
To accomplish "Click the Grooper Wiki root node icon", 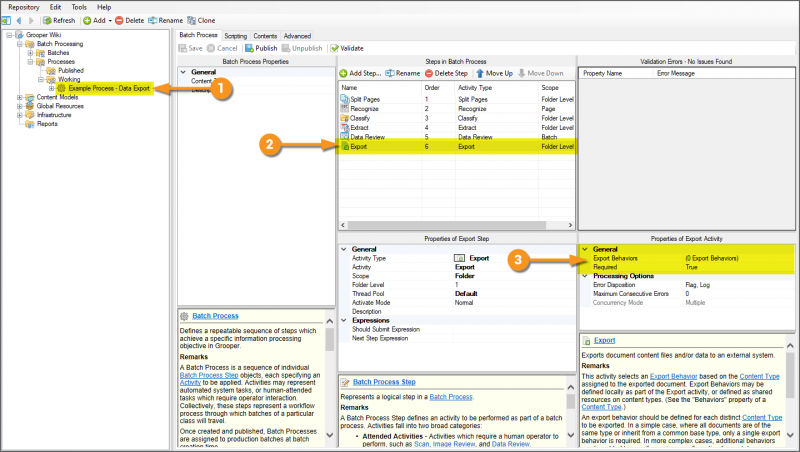I will tap(19, 35).
